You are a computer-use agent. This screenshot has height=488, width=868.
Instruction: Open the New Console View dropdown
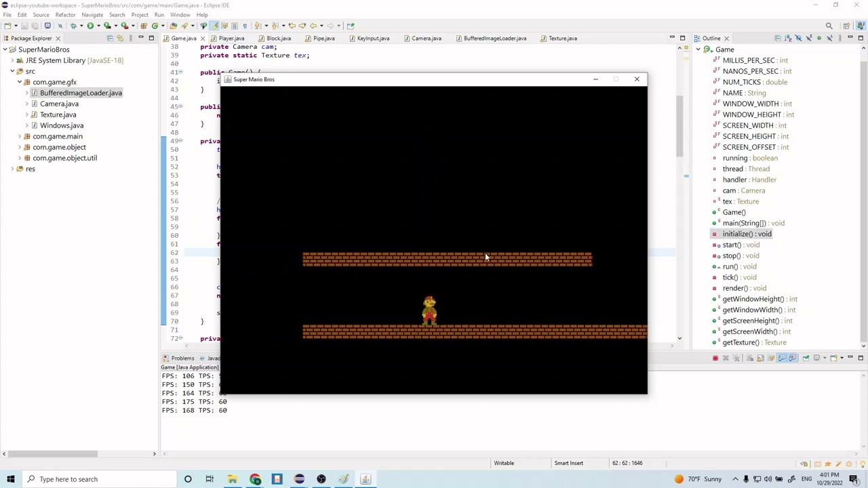pos(842,358)
